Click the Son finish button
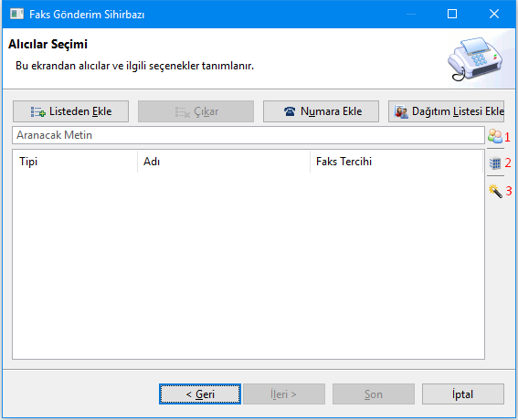Image resolution: width=518 pixels, height=420 pixels. click(374, 394)
